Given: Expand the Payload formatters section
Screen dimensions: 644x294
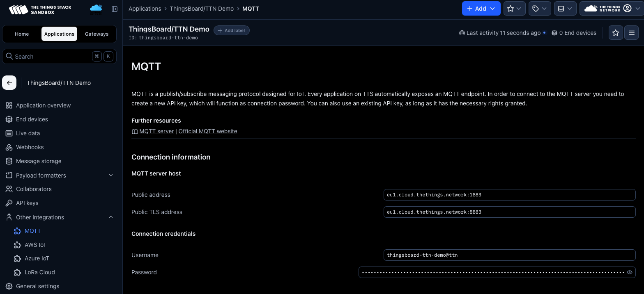Looking at the screenshot, I should (x=110, y=175).
